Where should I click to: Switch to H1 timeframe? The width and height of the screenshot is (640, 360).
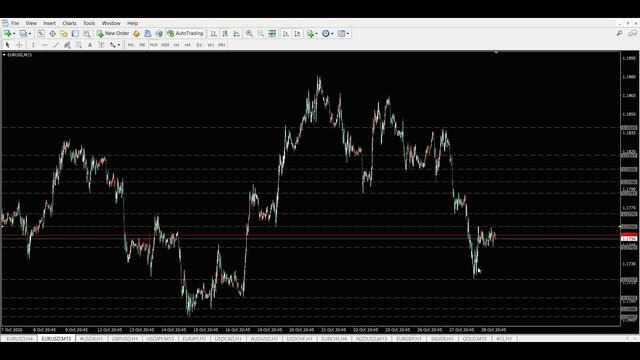(176, 45)
